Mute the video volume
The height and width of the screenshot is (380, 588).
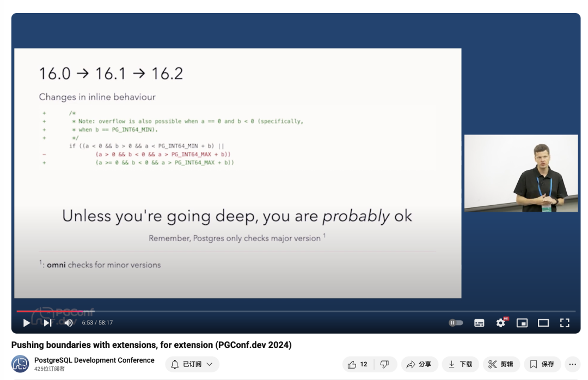pyautogui.click(x=69, y=323)
